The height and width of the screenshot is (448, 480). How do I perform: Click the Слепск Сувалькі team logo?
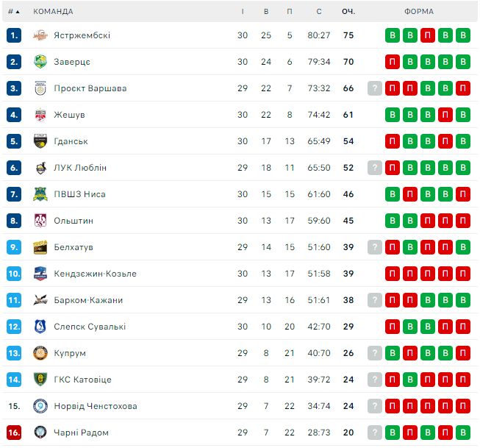[x=40, y=327]
